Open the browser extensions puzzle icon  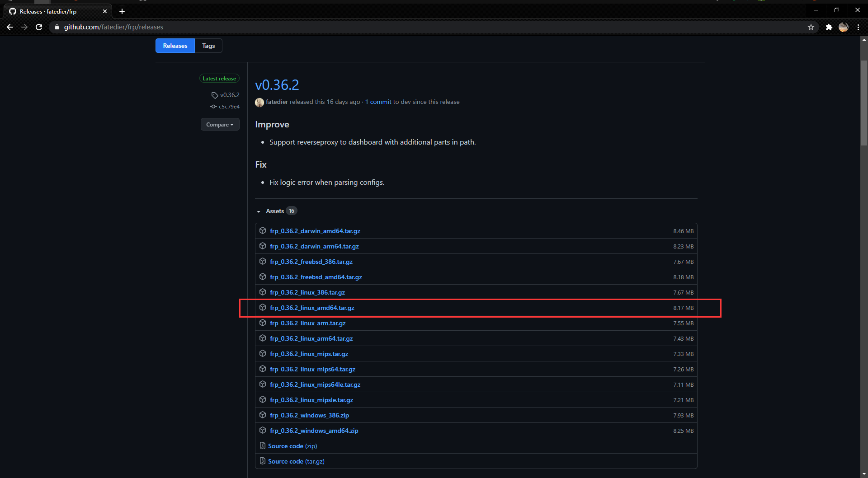[829, 27]
